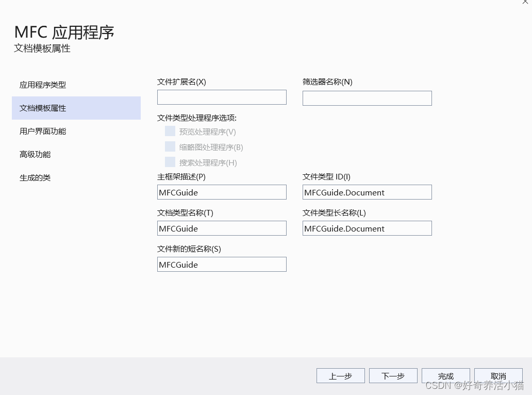This screenshot has height=395, width=532.
Task: Click the 文件类型长名称(L) field
Action: click(367, 228)
